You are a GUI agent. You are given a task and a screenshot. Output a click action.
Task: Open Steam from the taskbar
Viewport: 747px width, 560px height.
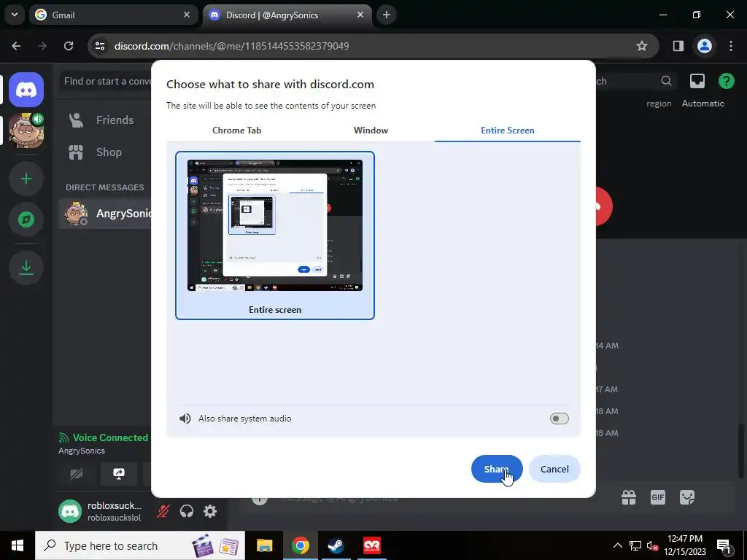coord(336,545)
